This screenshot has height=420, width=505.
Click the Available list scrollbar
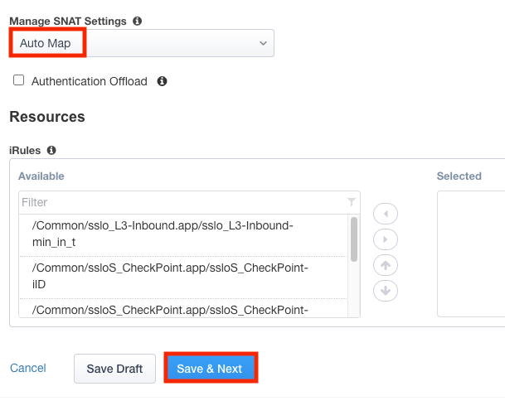point(354,239)
